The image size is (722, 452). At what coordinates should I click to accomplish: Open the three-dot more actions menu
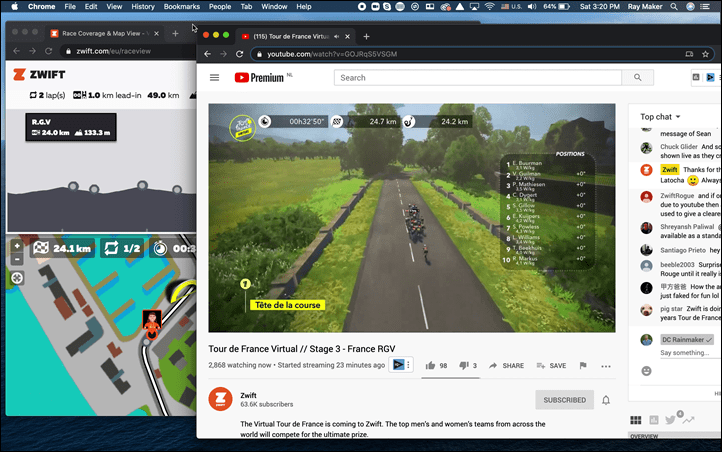[606, 366]
